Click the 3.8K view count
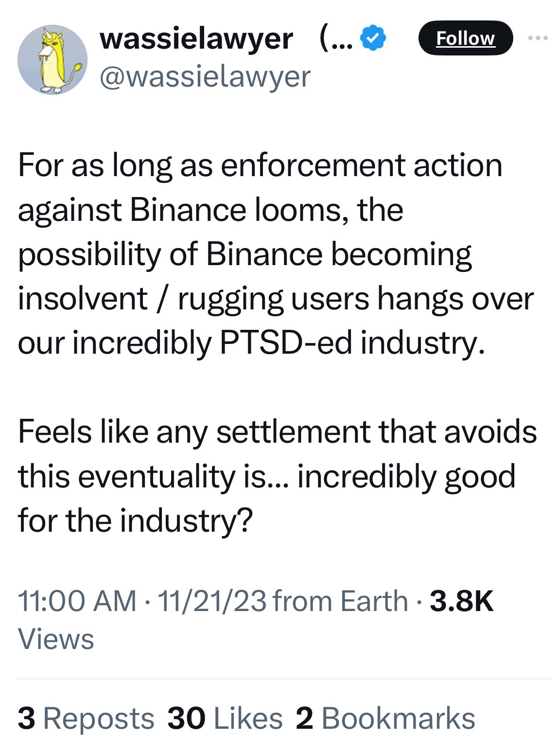Screen dimensions: 558x756 462,601
